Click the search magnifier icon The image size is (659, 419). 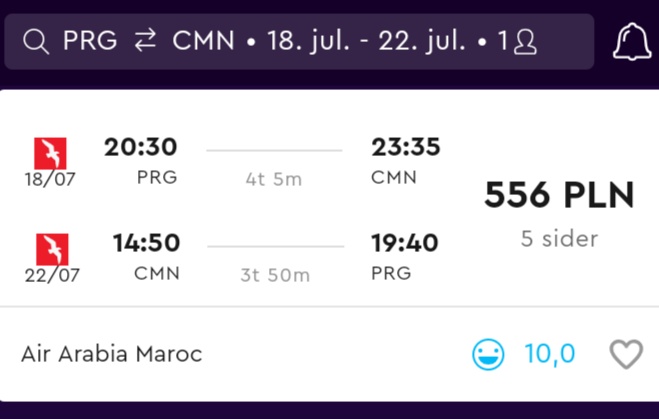36,42
